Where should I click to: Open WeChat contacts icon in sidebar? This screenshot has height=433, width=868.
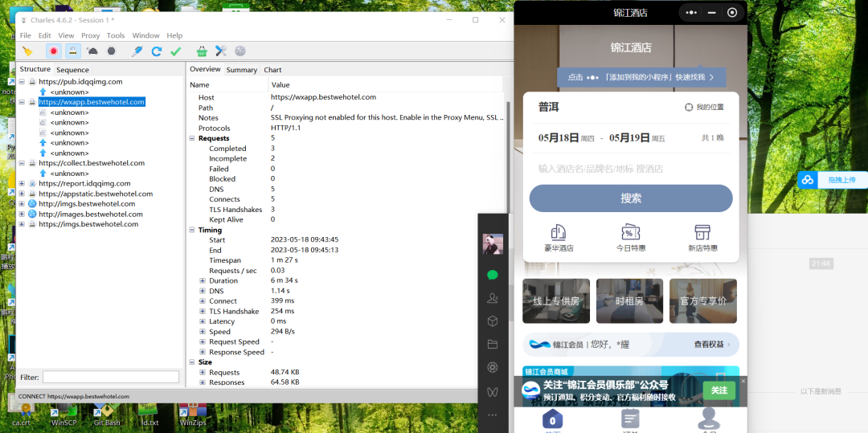[x=492, y=298]
